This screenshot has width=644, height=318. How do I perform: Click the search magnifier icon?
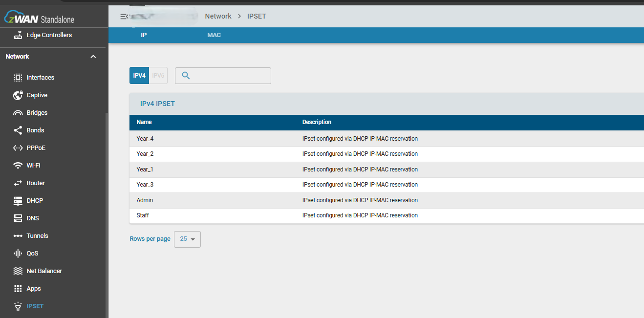(x=186, y=76)
